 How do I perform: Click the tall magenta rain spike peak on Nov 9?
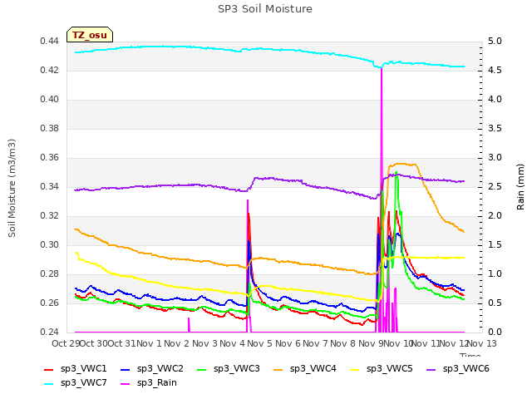[382, 69]
